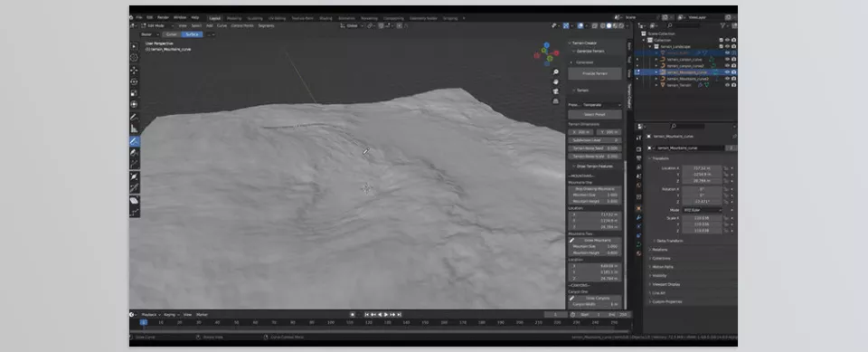Toggle solid viewport shading mode
This screenshot has width=868, height=352.
point(609,25)
